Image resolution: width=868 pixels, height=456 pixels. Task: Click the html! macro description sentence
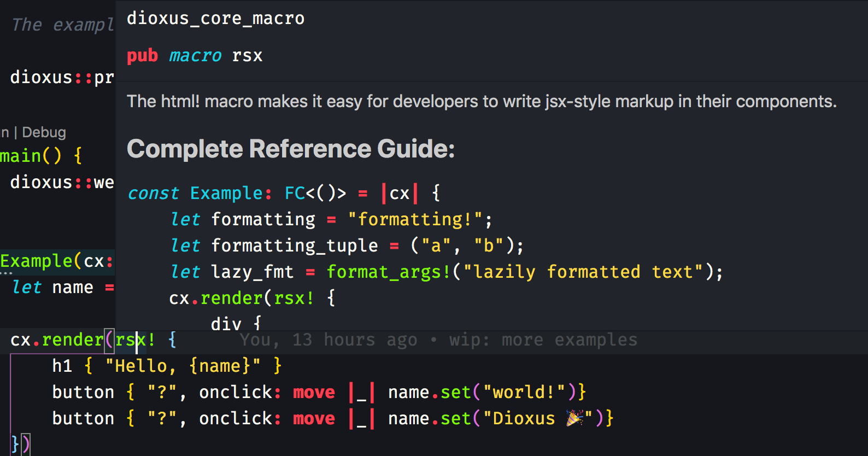(482, 101)
